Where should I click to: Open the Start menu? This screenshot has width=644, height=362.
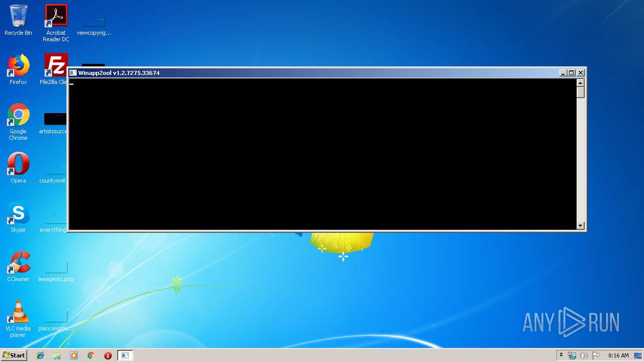pyautogui.click(x=14, y=355)
